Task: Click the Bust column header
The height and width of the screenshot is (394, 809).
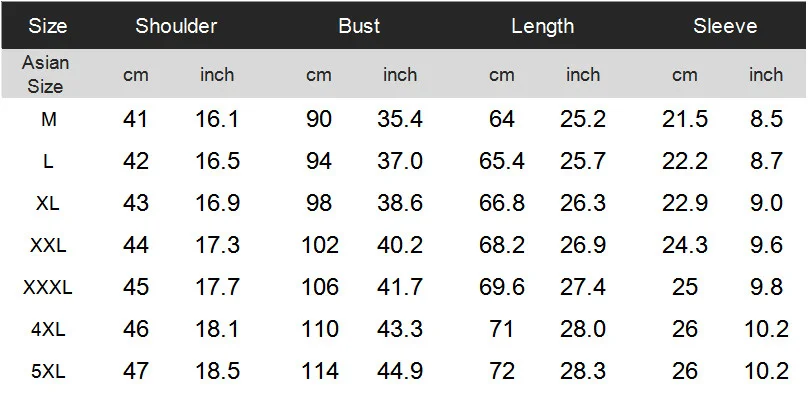Action: (x=359, y=26)
